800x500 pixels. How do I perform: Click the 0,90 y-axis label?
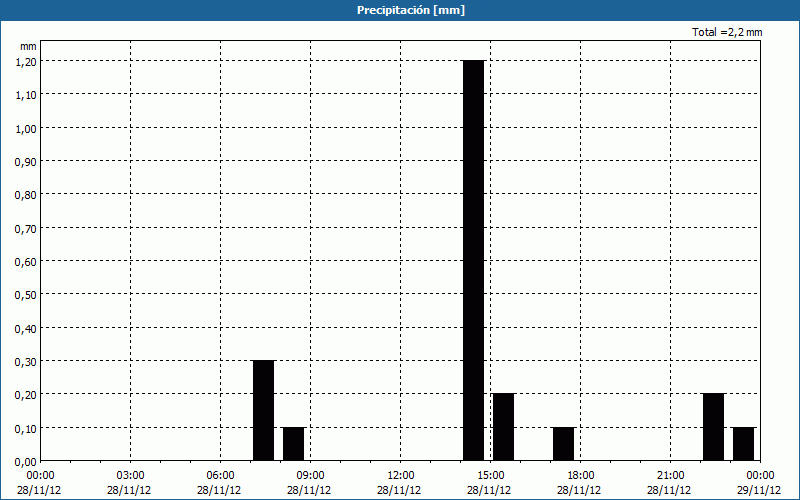[26, 161]
